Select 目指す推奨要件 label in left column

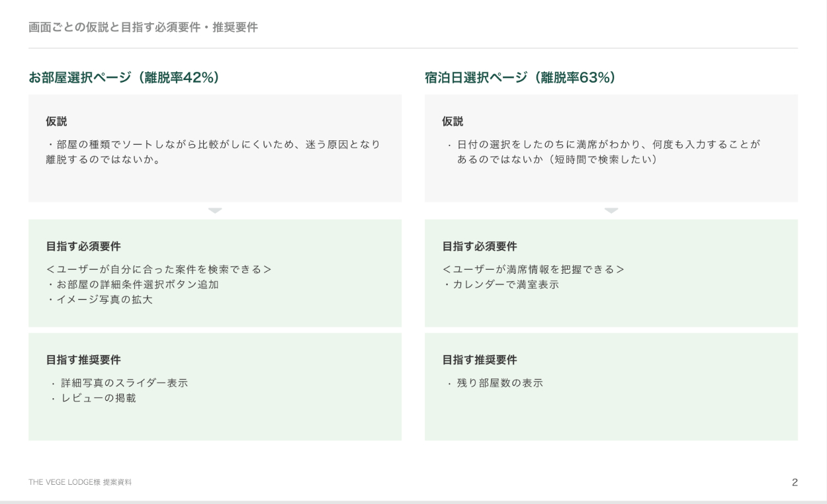(83, 360)
